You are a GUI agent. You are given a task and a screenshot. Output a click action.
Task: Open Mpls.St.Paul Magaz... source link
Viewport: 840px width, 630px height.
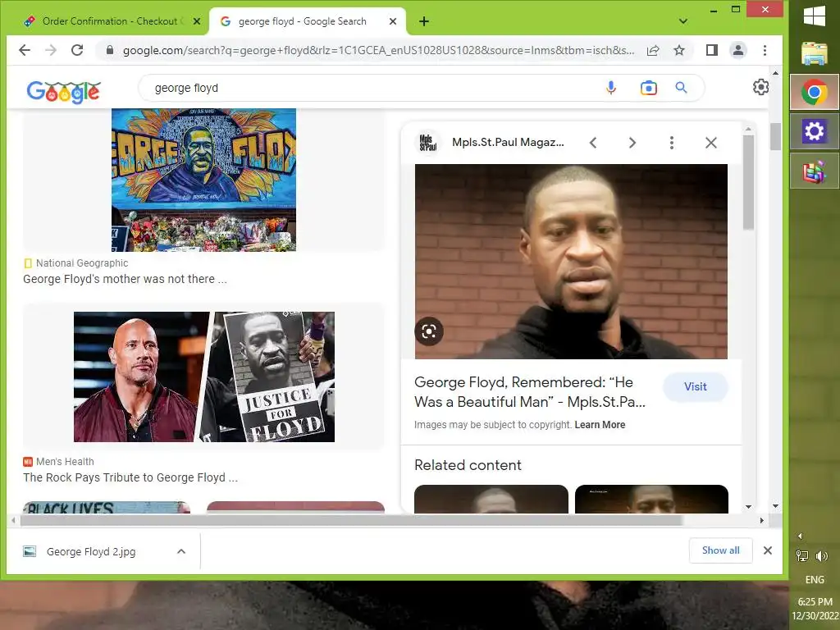point(508,143)
